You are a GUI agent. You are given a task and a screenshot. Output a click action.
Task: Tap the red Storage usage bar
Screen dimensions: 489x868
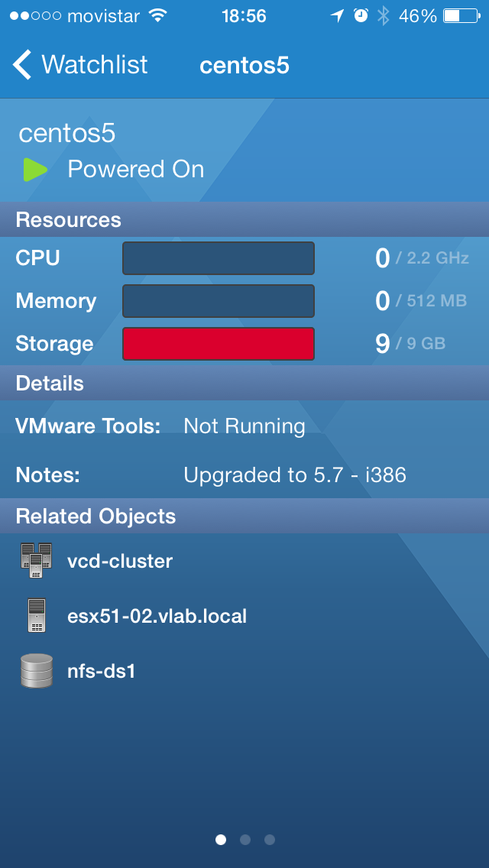click(219, 344)
